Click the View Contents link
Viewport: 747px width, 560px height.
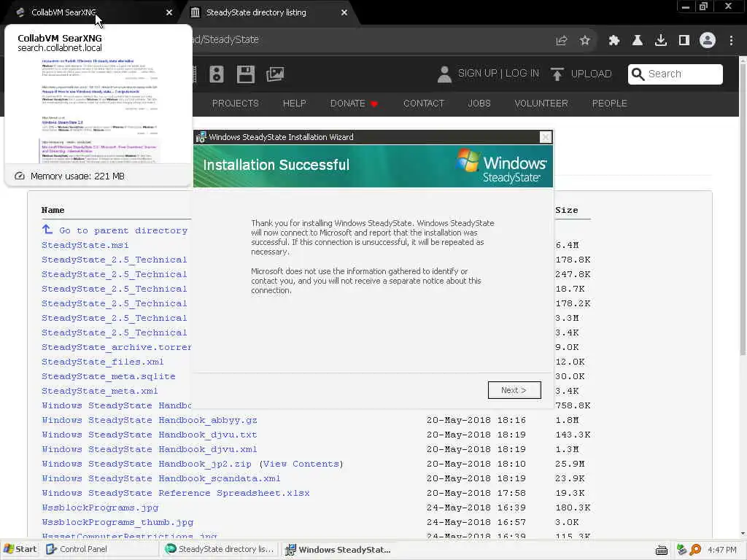[301, 464]
